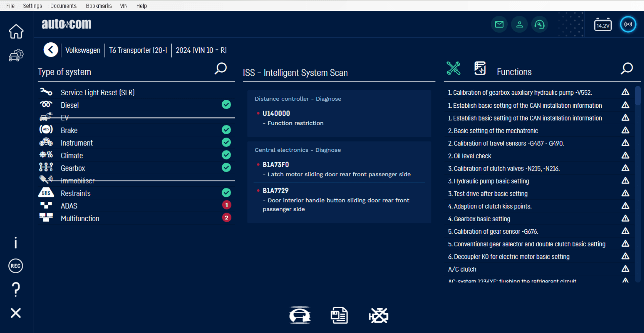Start recording with the REC button
The width and height of the screenshot is (644, 333).
click(x=15, y=266)
